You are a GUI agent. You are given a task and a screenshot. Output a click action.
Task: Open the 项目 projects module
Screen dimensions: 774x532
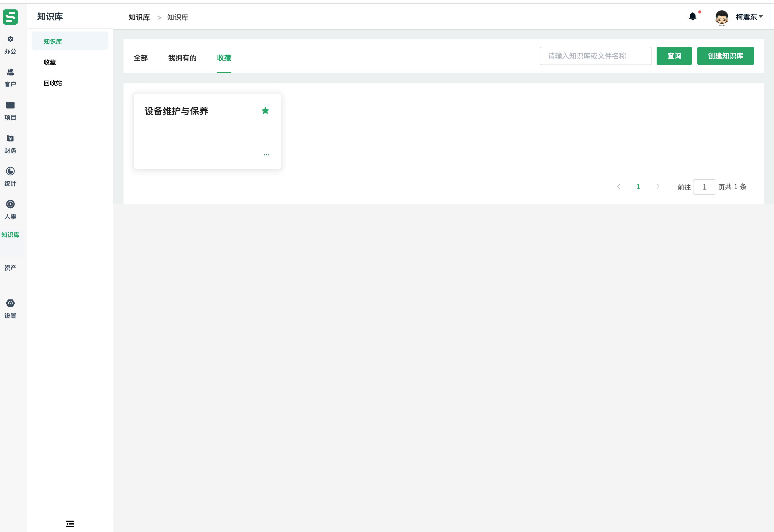pos(10,111)
